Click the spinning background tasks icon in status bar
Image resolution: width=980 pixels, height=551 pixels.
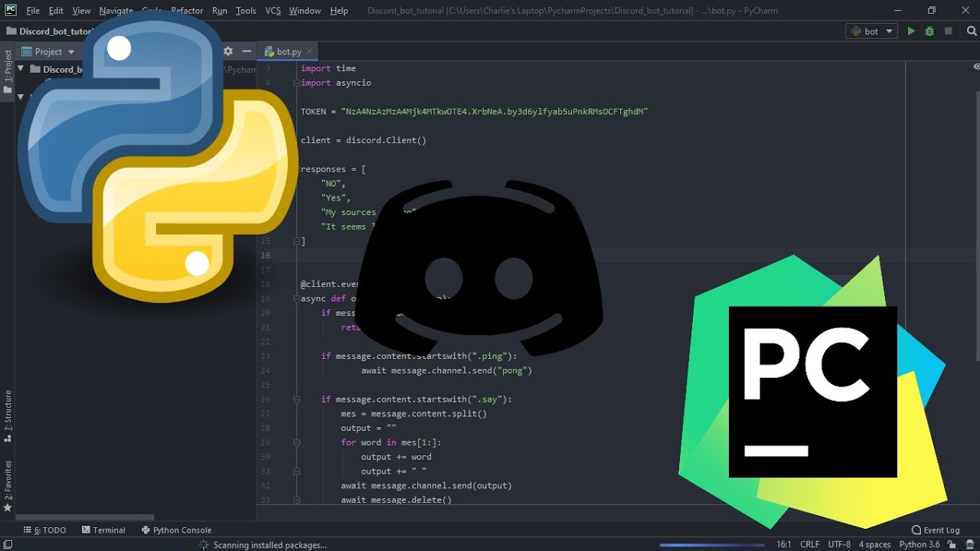coord(204,545)
